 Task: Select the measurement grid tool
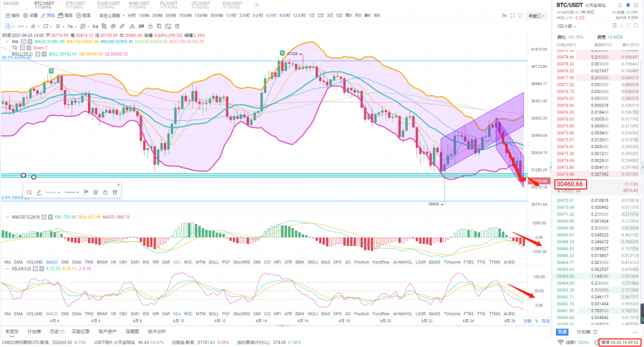pos(82,26)
